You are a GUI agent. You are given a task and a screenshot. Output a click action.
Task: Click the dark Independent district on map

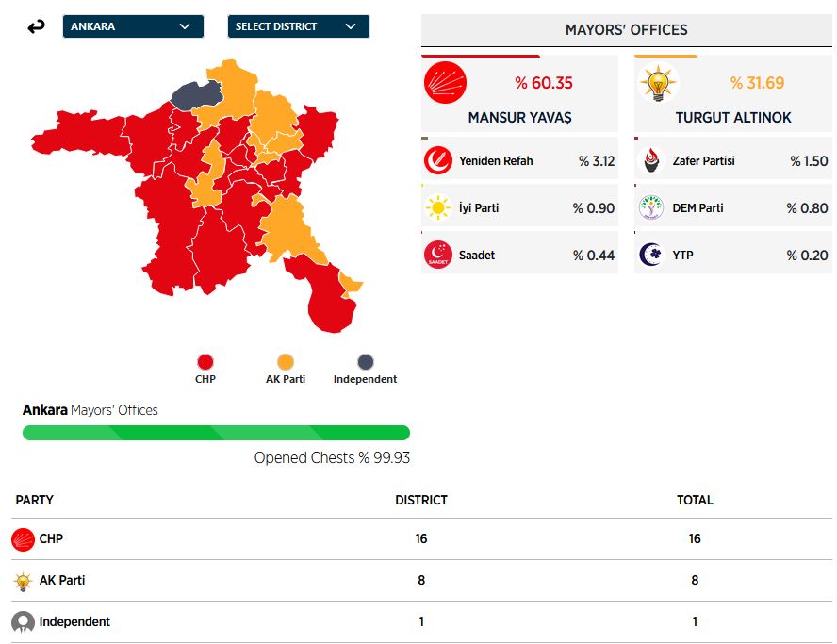[x=195, y=94]
